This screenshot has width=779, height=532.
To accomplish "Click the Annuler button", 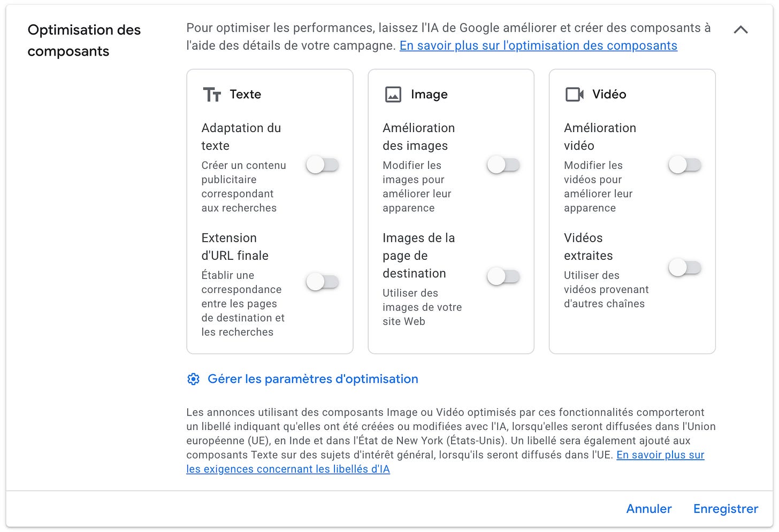I will pos(649,508).
